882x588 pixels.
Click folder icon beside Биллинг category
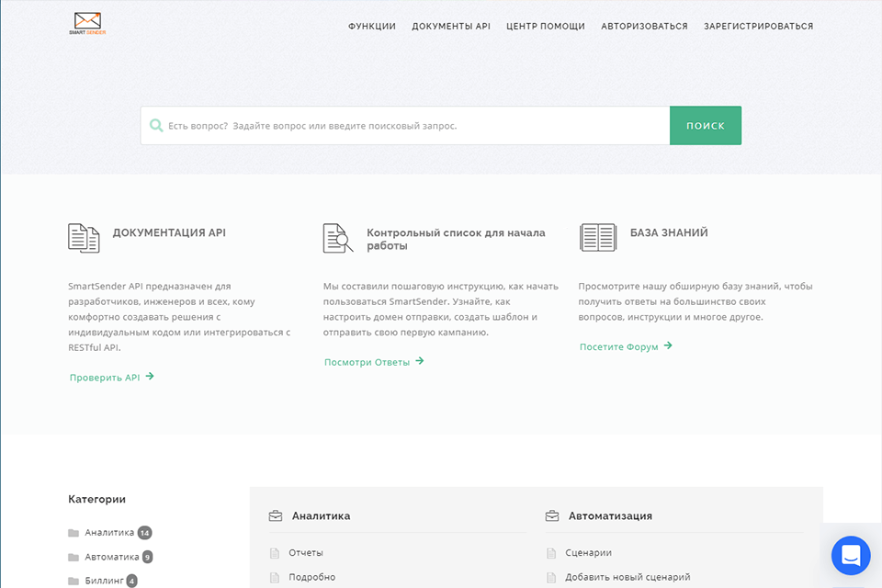[x=73, y=581]
